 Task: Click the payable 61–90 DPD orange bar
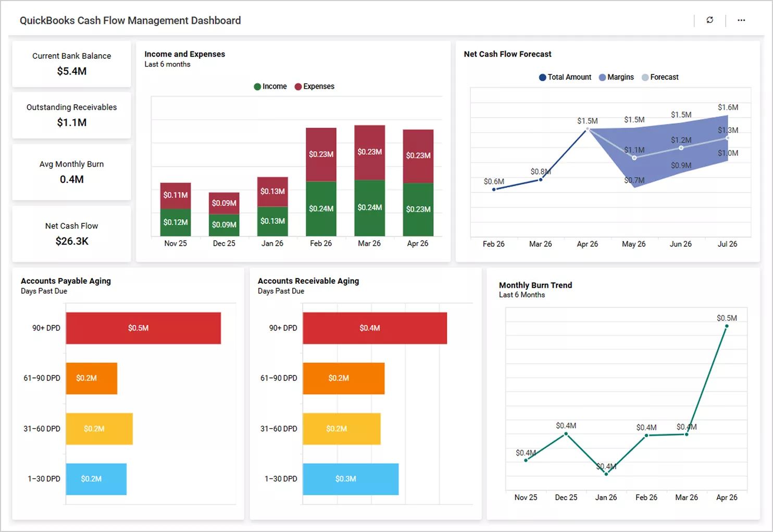[x=92, y=378]
